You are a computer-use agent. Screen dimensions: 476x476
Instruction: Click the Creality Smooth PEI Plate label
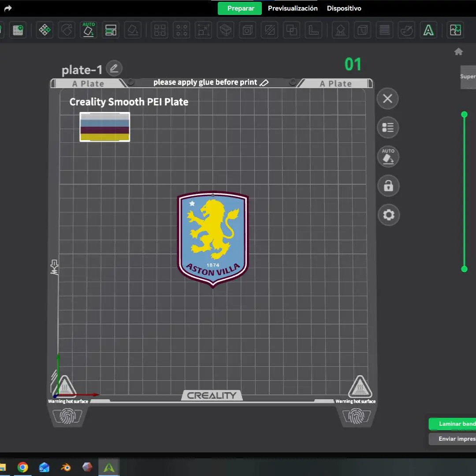point(129,102)
